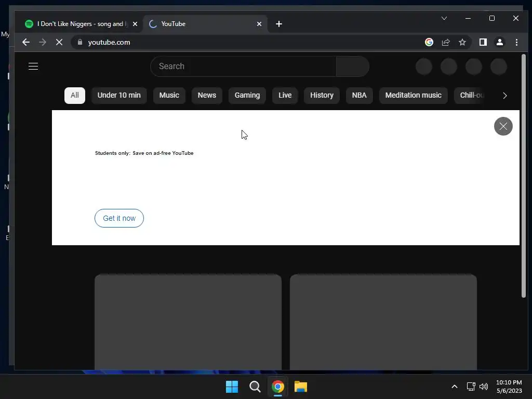The width and height of the screenshot is (532, 399).
Task: Stop loading the page
Action: (x=59, y=42)
